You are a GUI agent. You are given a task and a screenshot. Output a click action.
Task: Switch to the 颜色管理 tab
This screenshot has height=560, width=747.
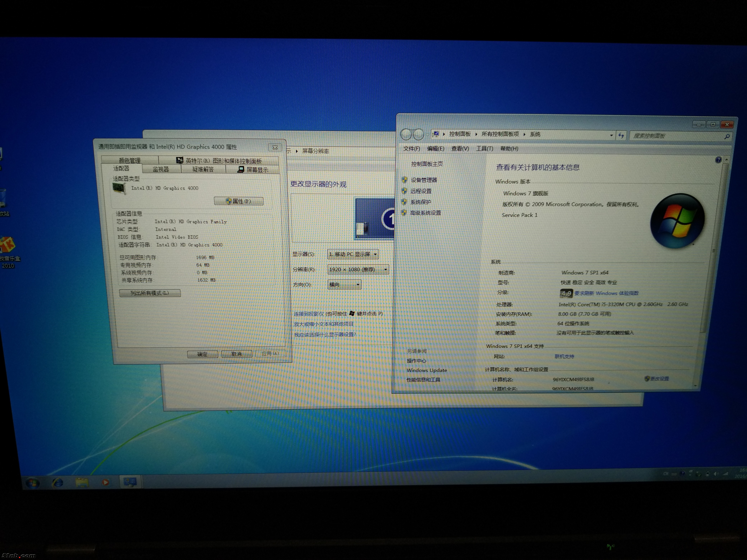click(130, 160)
